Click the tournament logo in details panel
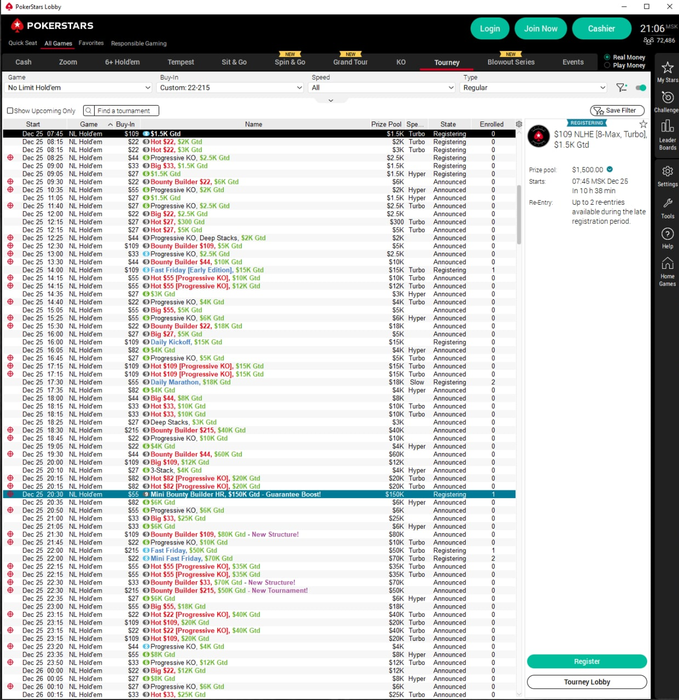679x700 pixels. coord(538,136)
